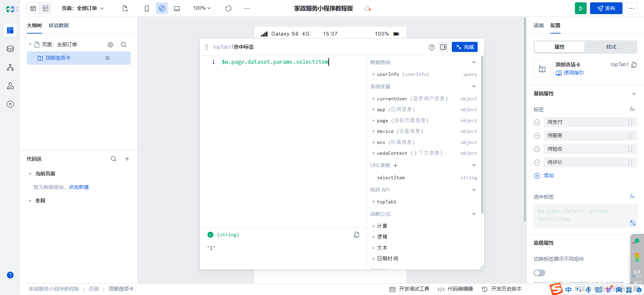Image resolution: width=644 pixels, height=295 pixels.
Task: Collapse the 系统变量 section
Action: (474, 86)
